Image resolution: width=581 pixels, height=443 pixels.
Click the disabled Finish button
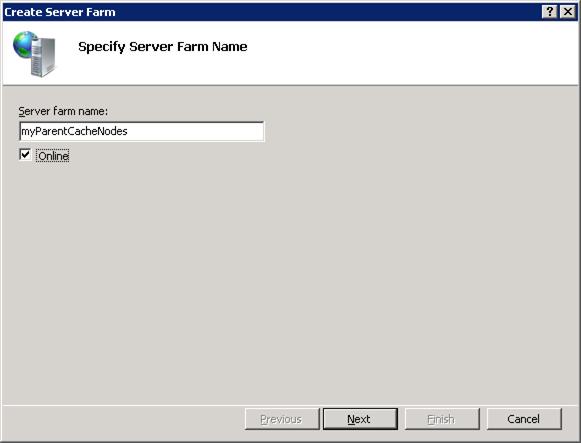442,419
